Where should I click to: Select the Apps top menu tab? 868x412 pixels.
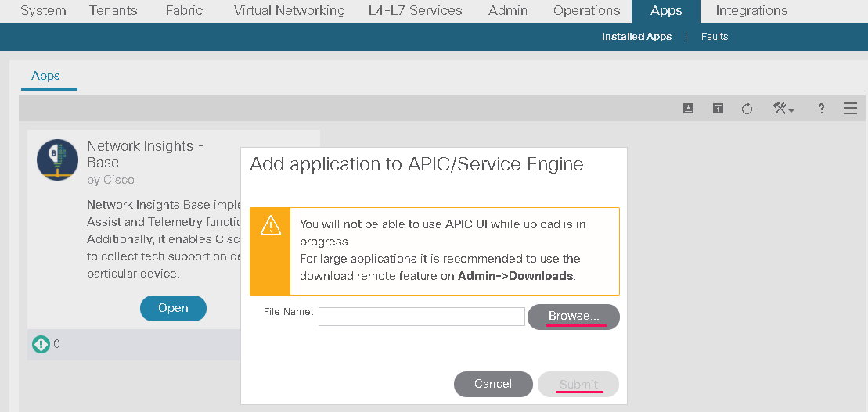666,11
